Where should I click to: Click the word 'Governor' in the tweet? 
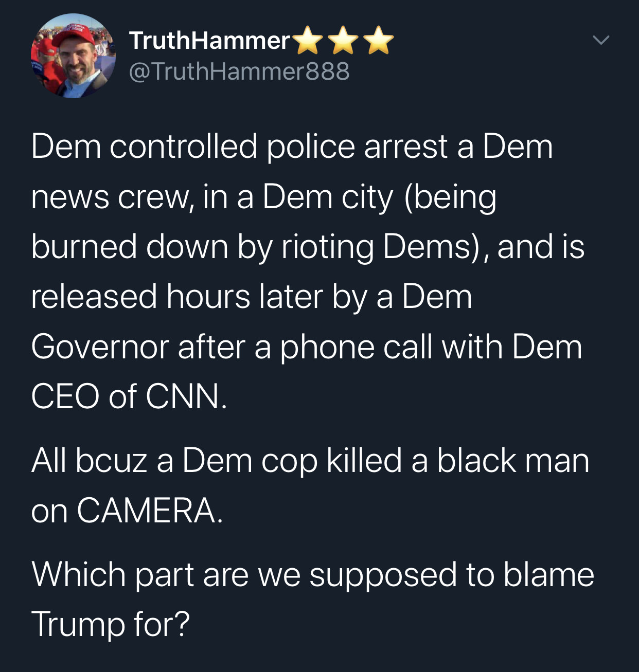click(x=100, y=347)
